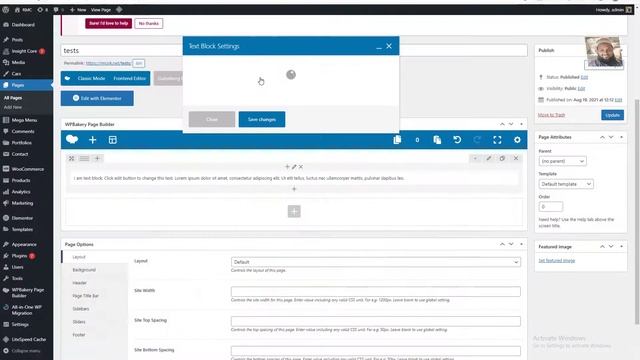Move WPBakery Page Builder panel up

coord(502,124)
